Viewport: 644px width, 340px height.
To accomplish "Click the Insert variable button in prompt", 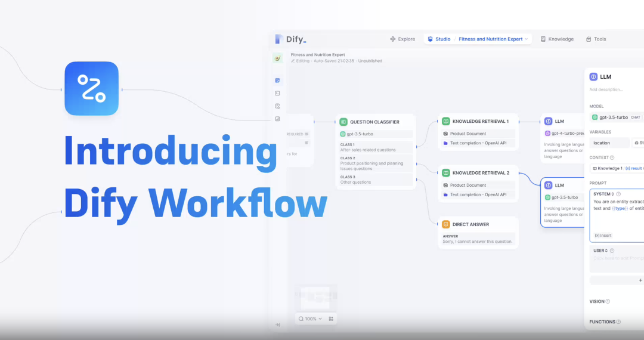I will pyautogui.click(x=603, y=235).
